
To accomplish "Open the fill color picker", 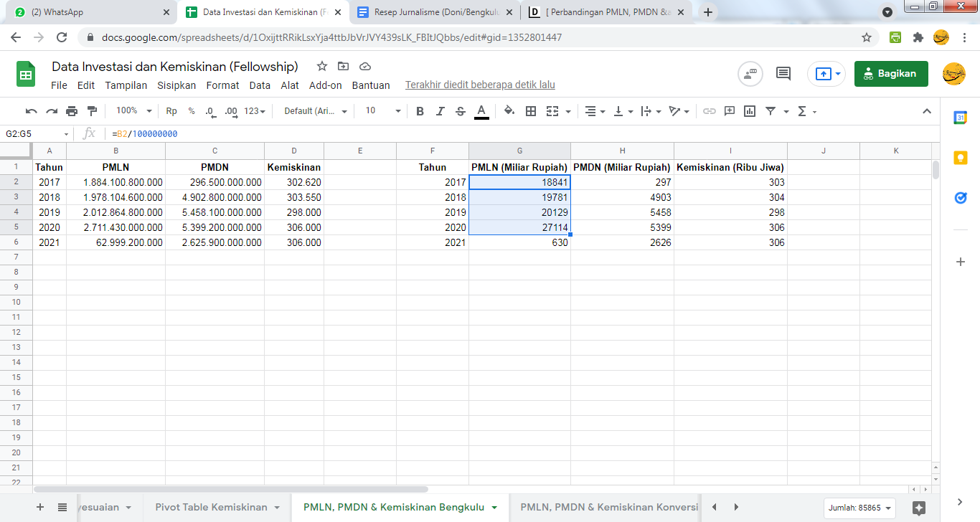I will (x=509, y=111).
